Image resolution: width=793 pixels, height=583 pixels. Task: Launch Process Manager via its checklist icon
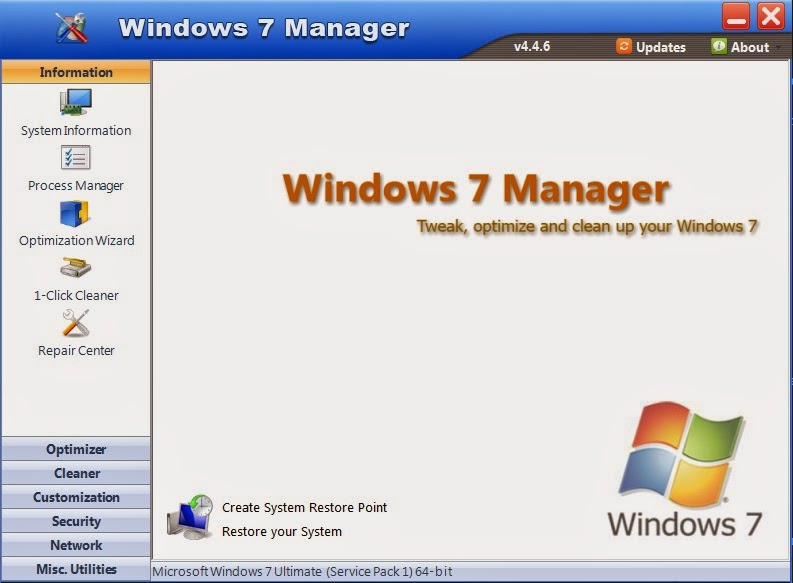(x=76, y=158)
